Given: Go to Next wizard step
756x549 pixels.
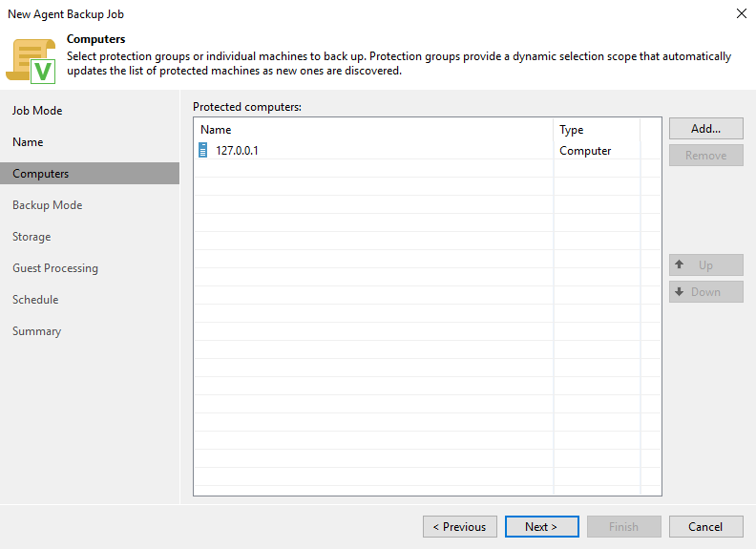Looking at the screenshot, I should point(540,526).
